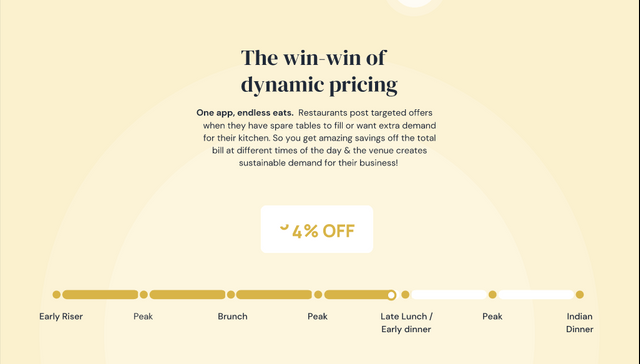This screenshot has height=364, width=640.
Task: Click gold bar just before the Brunch dot
Action: 187,295
